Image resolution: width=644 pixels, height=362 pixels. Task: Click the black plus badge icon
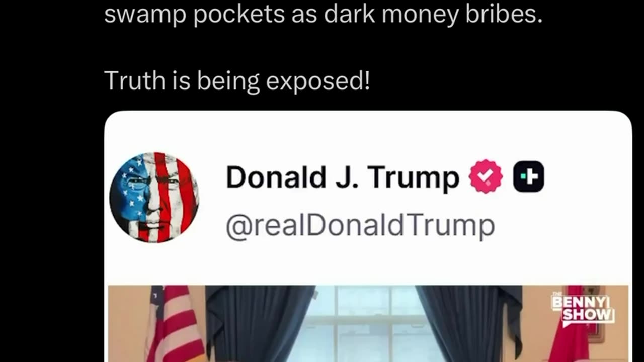tap(528, 177)
